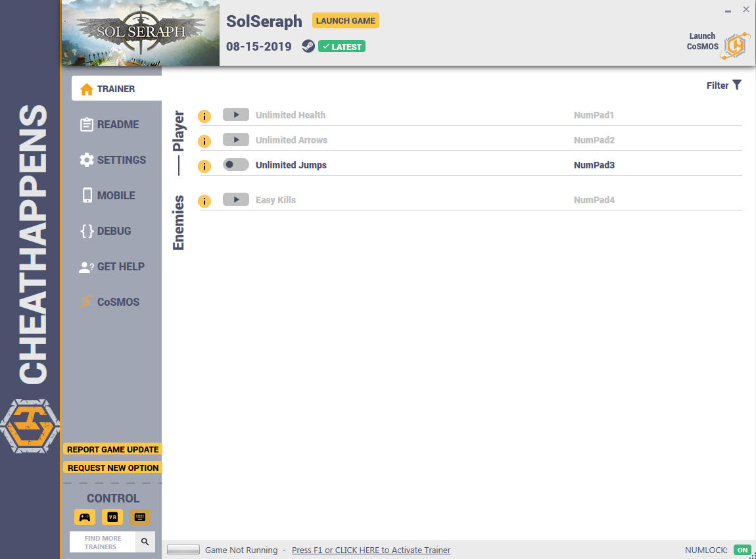
Task: Click the Steam platform icon
Action: [308, 46]
